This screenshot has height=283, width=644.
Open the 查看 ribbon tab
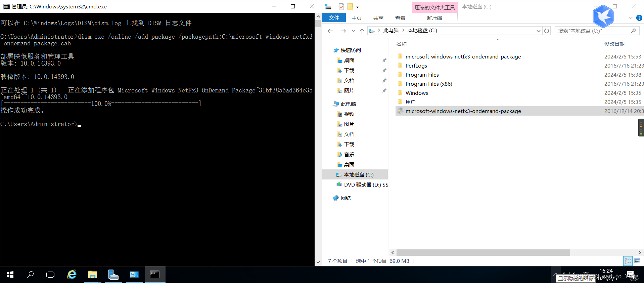[400, 18]
